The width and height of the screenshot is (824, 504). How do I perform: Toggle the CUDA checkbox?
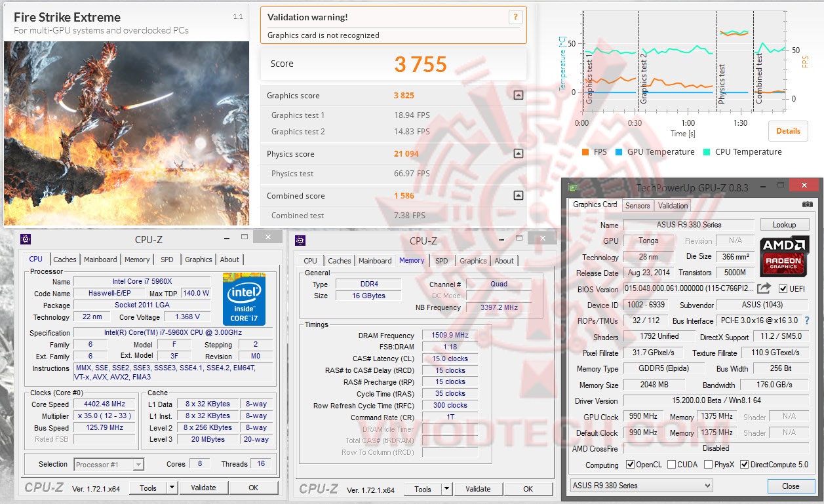tap(672, 465)
